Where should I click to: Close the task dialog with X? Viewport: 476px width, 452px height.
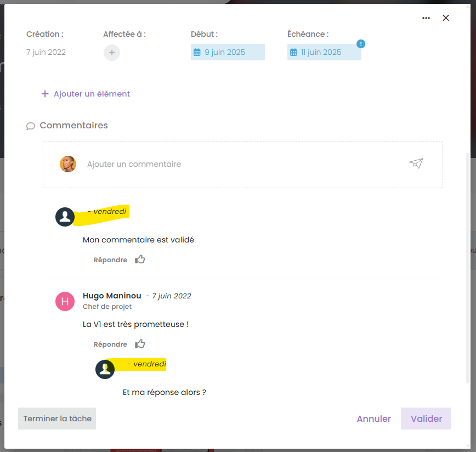click(446, 18)
